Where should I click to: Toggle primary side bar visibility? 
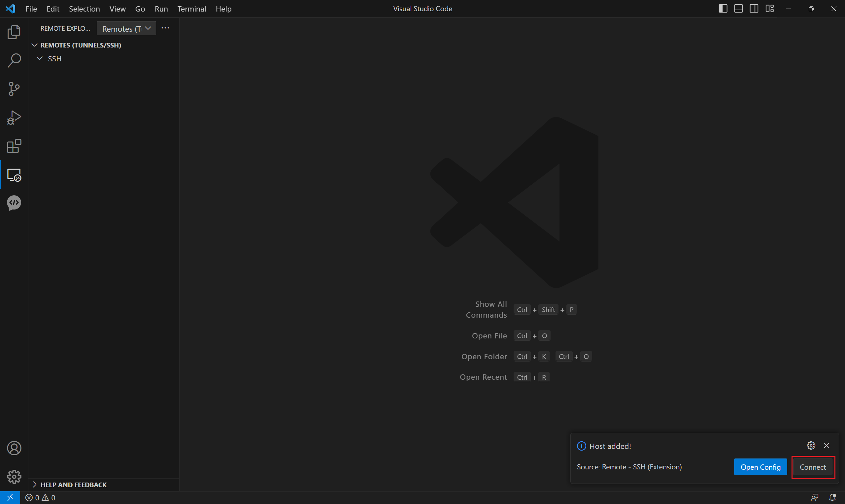pyautogui.click(x=723, y=9)
